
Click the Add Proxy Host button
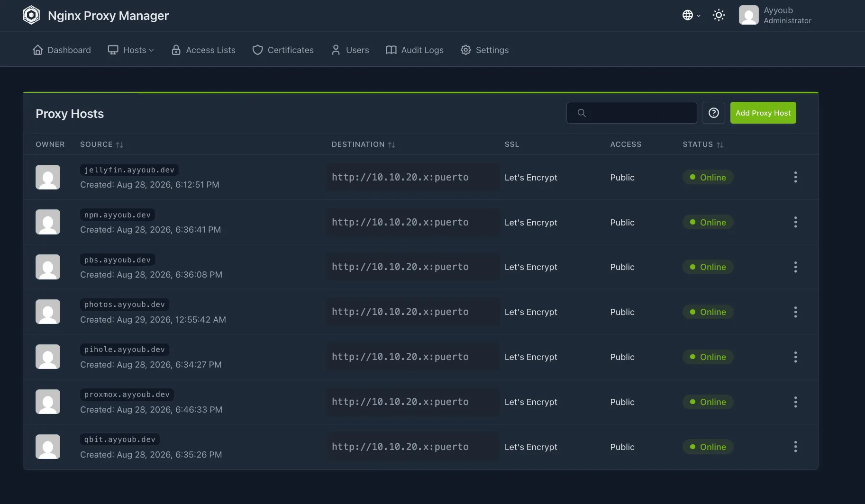coord(763,113)
